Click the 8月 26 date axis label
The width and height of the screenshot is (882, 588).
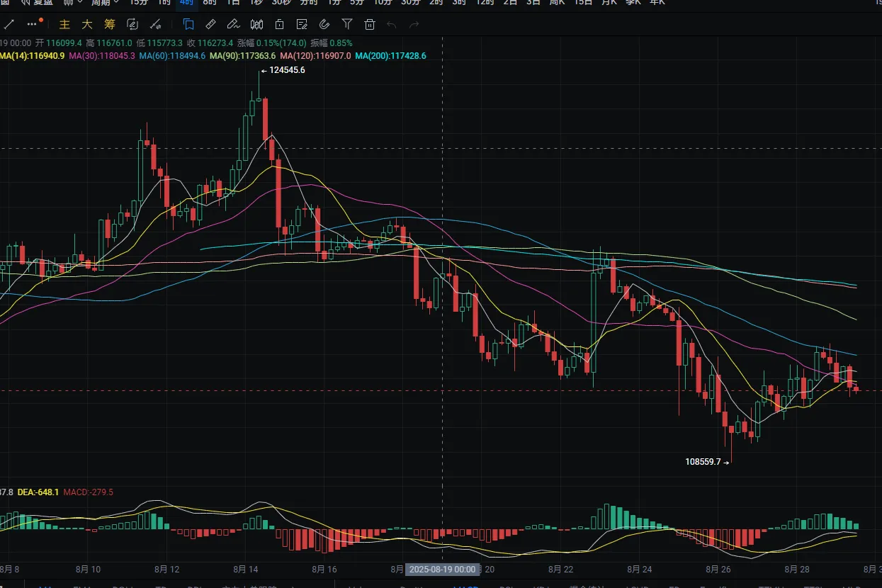tap(718, 569)
